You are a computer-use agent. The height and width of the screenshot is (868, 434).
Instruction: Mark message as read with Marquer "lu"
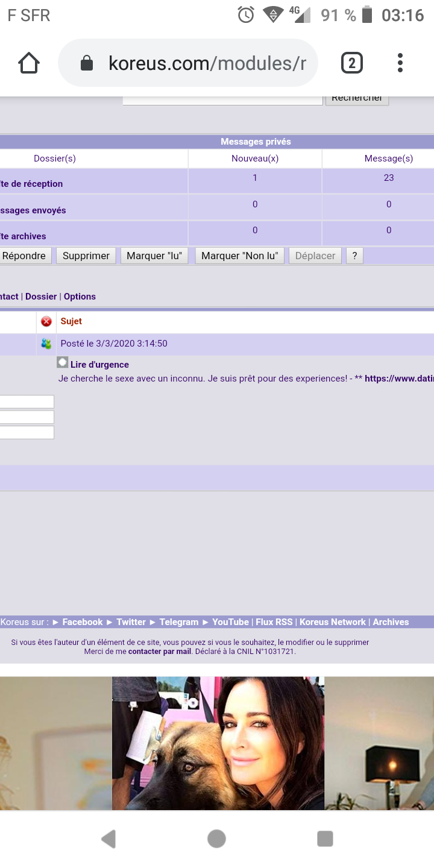click(154, 256)
